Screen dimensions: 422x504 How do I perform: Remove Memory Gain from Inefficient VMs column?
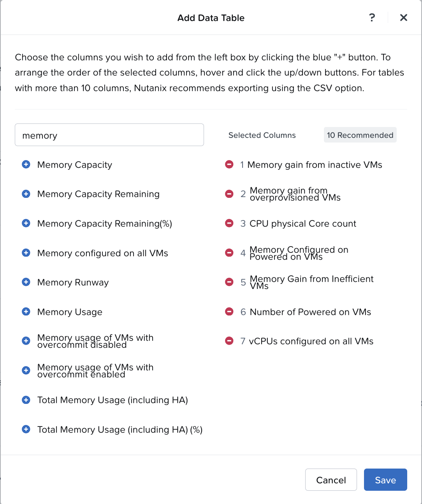[x=229, y=282]
